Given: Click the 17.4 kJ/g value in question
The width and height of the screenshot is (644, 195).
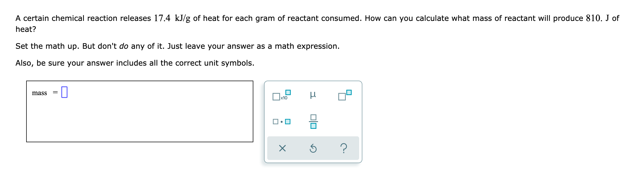Looking at the screenshot, I should (x=172, y=18).
